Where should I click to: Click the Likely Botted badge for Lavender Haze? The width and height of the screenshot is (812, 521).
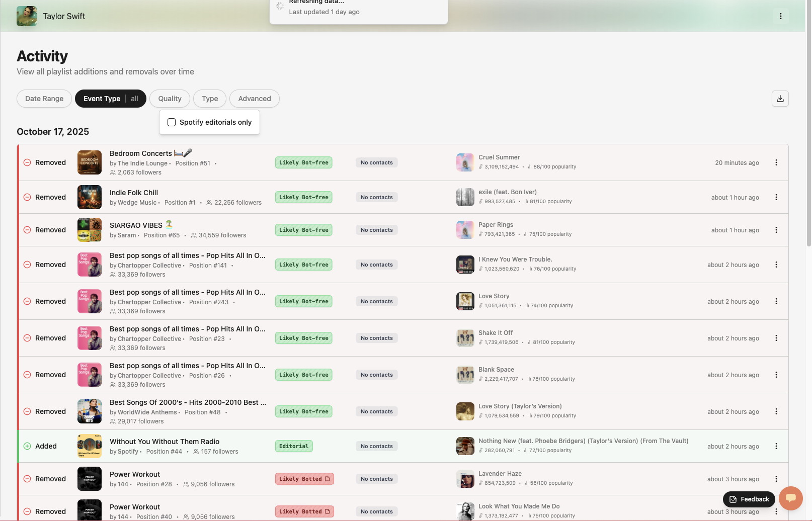tap(304, 479)
